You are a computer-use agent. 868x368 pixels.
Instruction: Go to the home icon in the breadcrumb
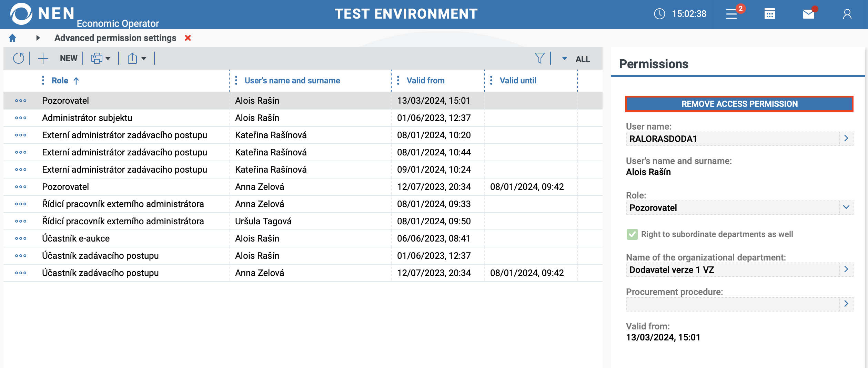tap(12, 38)
